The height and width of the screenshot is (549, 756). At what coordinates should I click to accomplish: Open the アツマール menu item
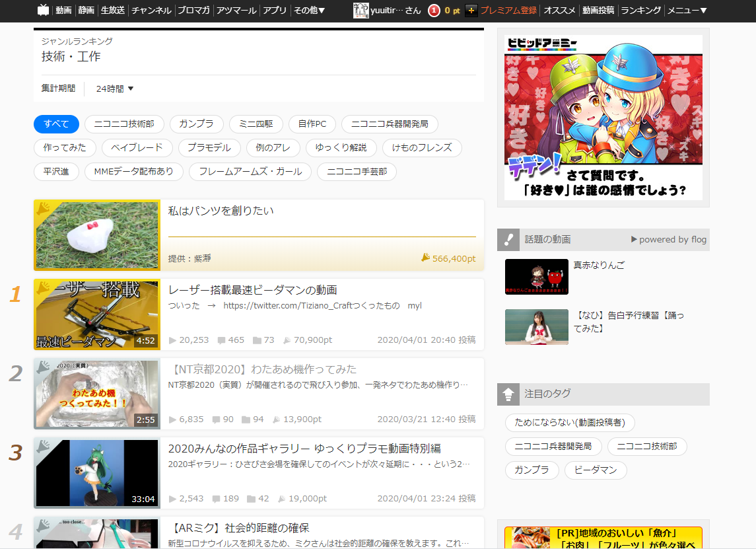pos(236,10)
